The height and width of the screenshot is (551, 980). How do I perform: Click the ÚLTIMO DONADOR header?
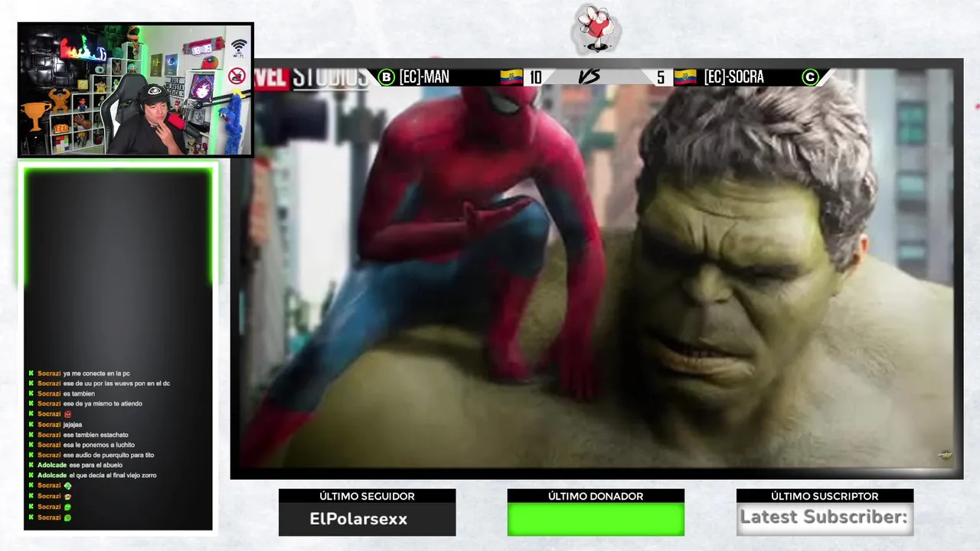[596, 496]
